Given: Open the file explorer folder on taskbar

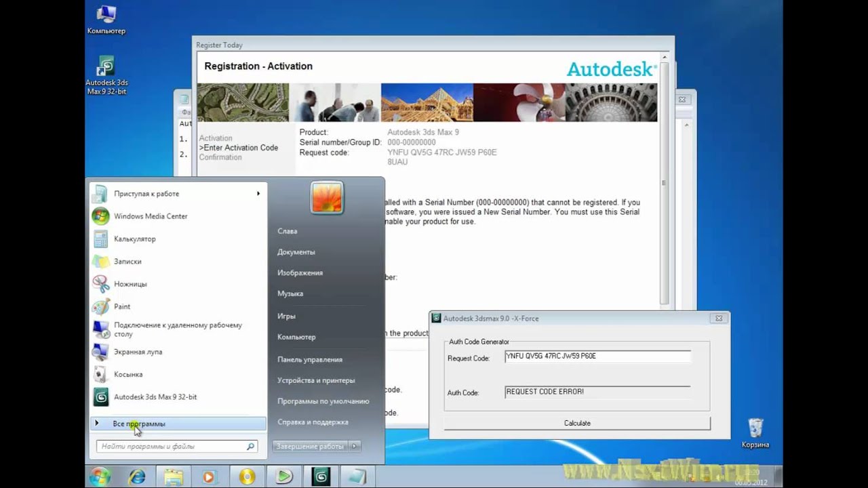Looking at the screenshot, I should click(174, 476).
